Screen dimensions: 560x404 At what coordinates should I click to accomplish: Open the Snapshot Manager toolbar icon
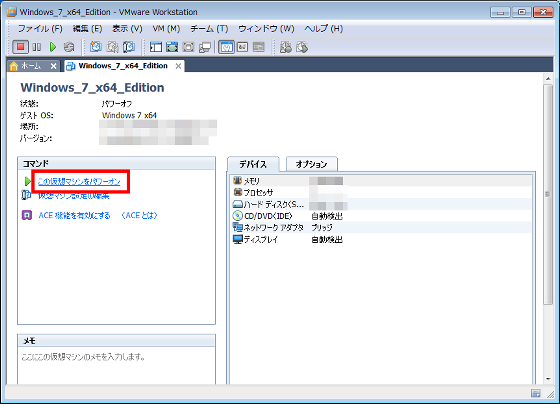(129, 47)
